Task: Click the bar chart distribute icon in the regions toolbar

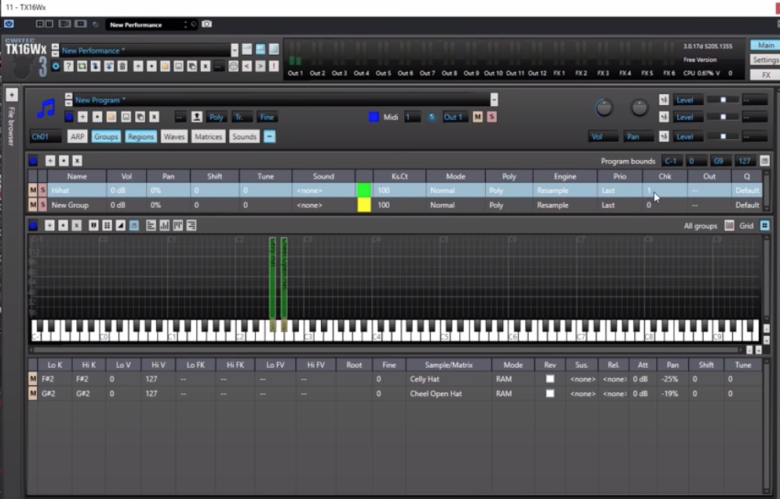Action: click(165, 225)
